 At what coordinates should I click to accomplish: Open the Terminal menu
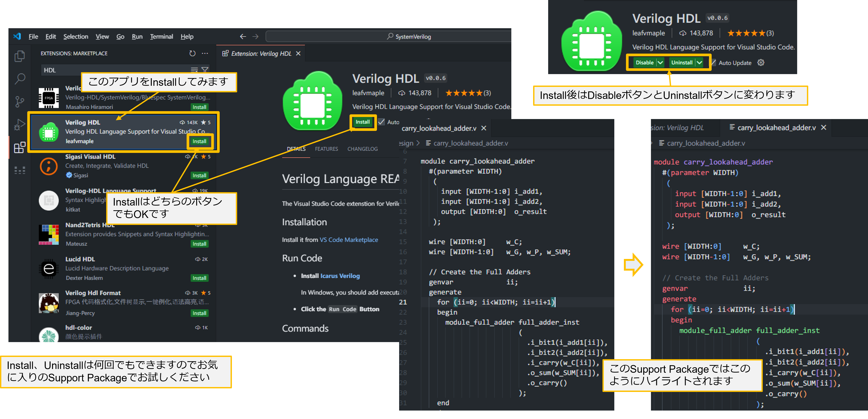click(x=161, y=36)
